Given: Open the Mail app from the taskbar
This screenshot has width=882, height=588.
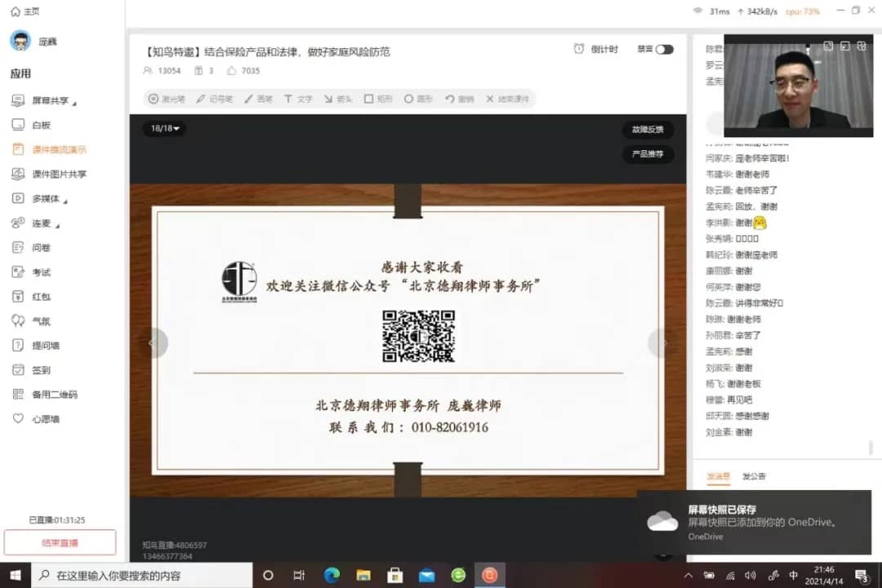Looking at the screenshot, I should click(x=427, y=575).
